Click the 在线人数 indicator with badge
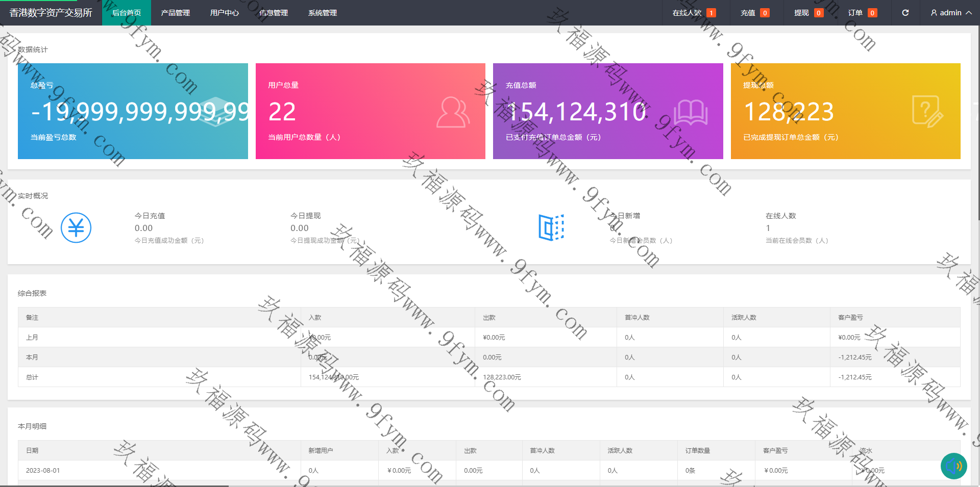980x487 pixels. tap(693, 13)
